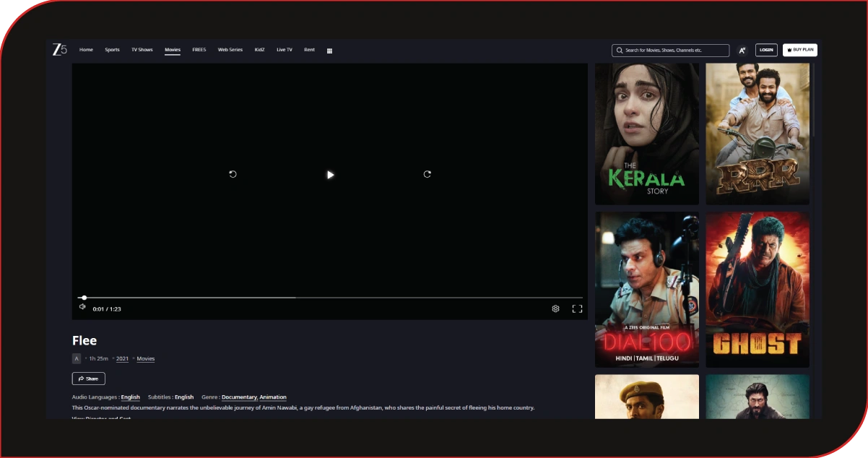Open Live TV
Viewport: 868px width, 458px height.
[285, 50]
